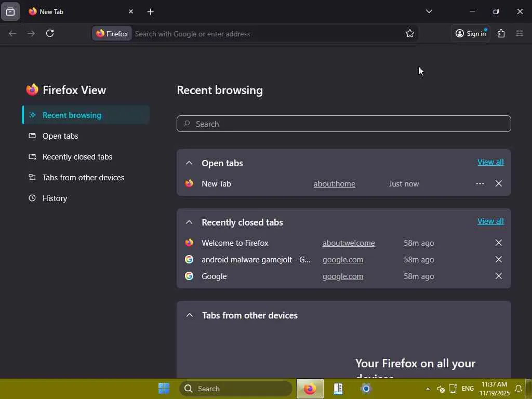Click the New Tab title in tab strip
532x399 pixels.
click(x=51, y=11)
